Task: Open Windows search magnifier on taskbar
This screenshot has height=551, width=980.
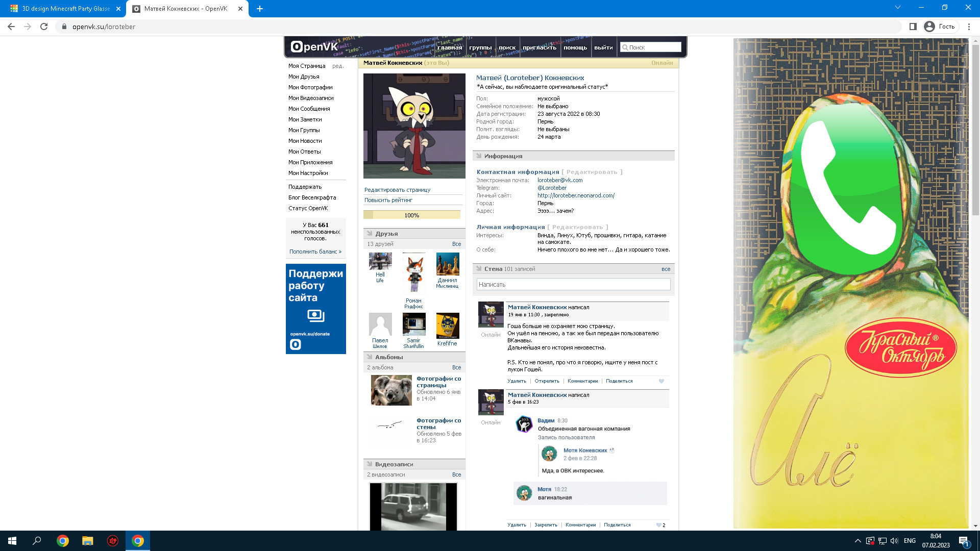Action: pos(37,541)
